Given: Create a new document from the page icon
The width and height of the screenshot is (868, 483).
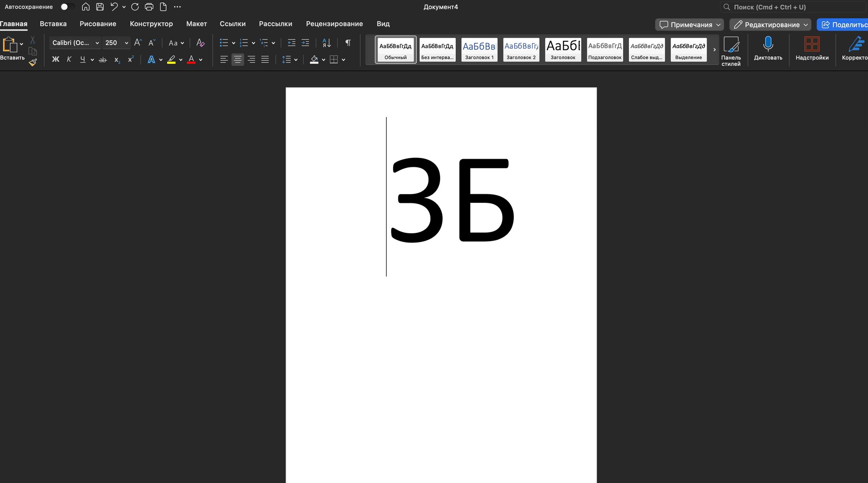Looking at the screenshot, I should (x=163, y=7).
